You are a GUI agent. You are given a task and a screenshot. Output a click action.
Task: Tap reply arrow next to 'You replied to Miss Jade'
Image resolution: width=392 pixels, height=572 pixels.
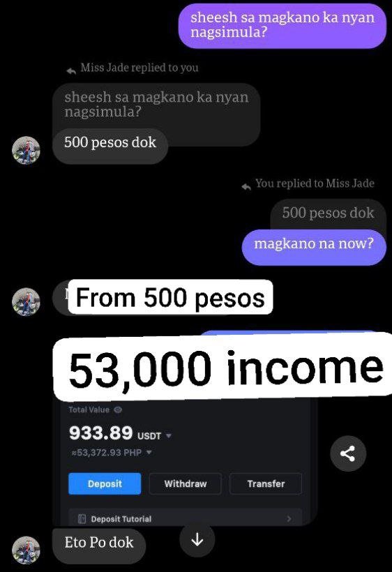tap(246, 187)
